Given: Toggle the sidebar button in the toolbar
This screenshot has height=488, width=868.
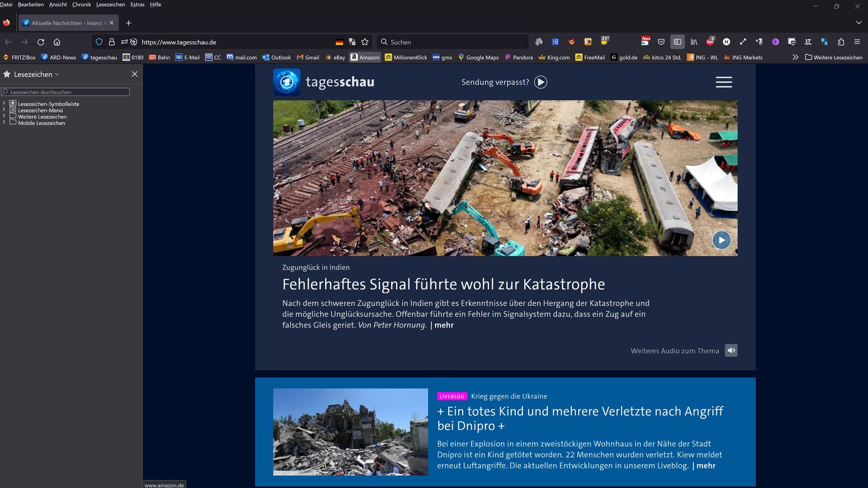Looking at the screenshot, I should point(677,42).
